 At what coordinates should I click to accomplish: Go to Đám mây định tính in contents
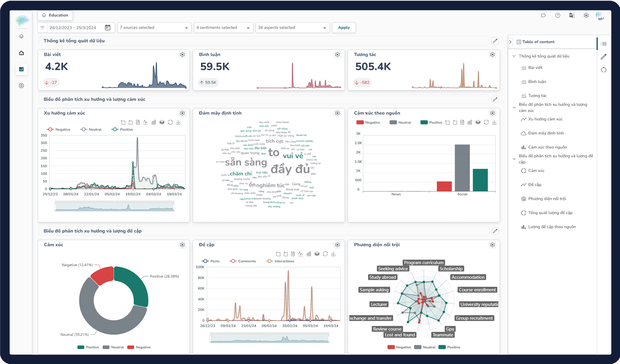tap(546, 133)
